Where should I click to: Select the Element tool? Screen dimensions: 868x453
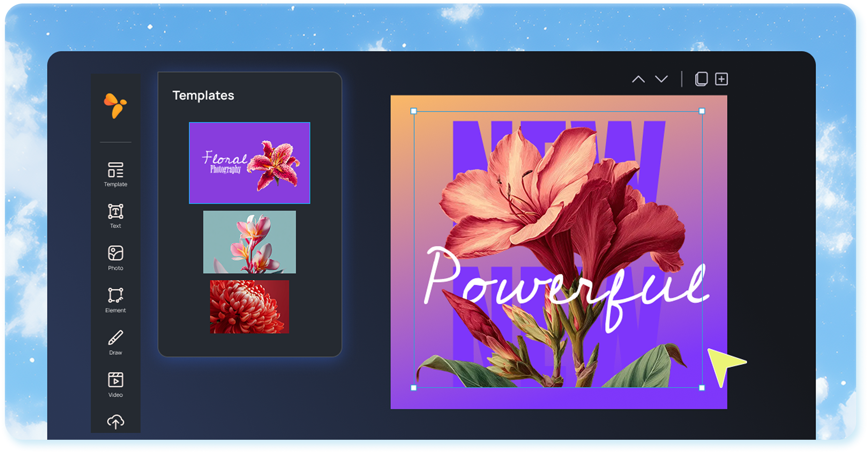(115, 299)
